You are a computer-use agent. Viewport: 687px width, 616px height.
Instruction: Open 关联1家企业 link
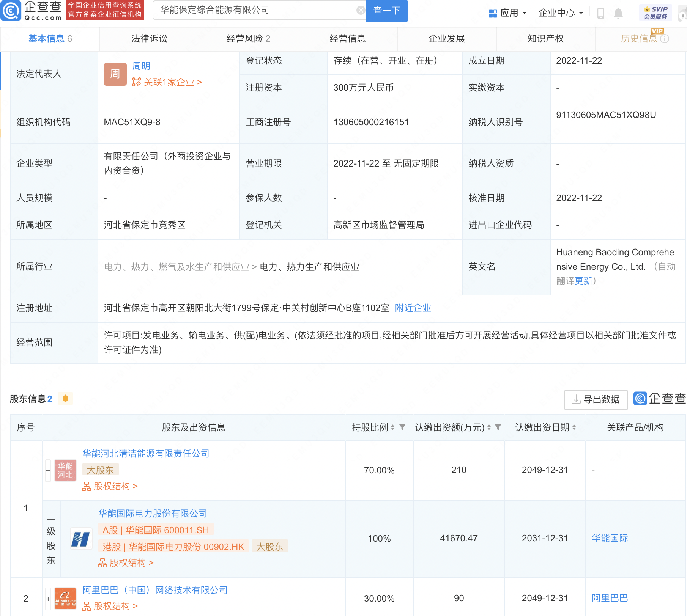pyautogui.click(x=173, y=82)
